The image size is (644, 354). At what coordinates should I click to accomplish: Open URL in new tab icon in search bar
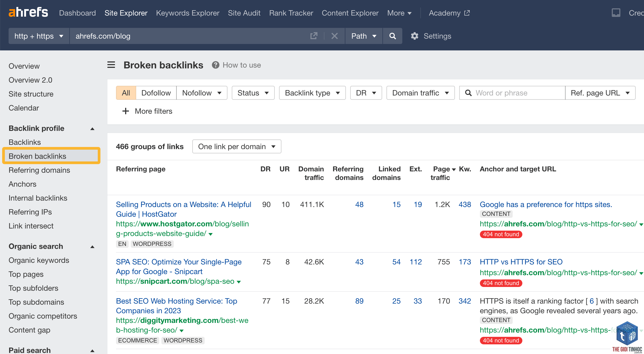[x=314, y=36]
